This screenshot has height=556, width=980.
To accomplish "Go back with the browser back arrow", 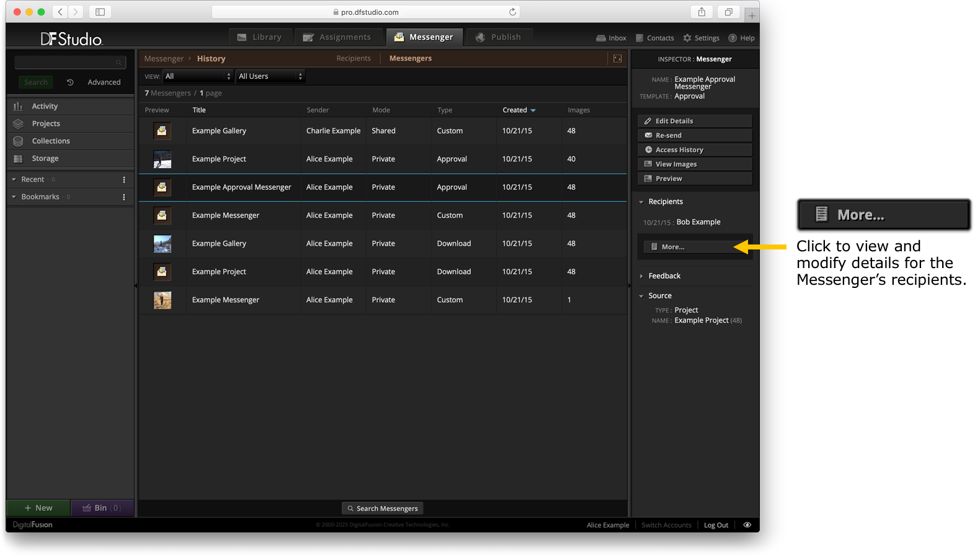I will pyautogui.click(x=60, y=12).
